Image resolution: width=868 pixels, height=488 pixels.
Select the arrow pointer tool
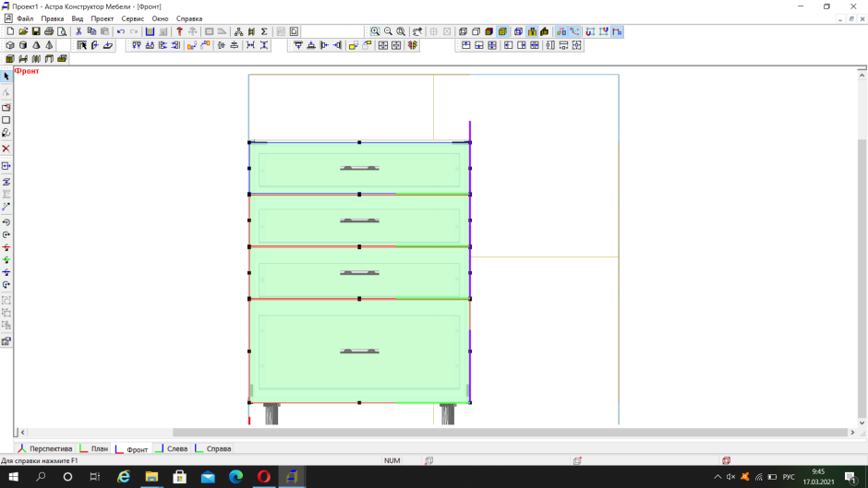[x=6, y=77]
